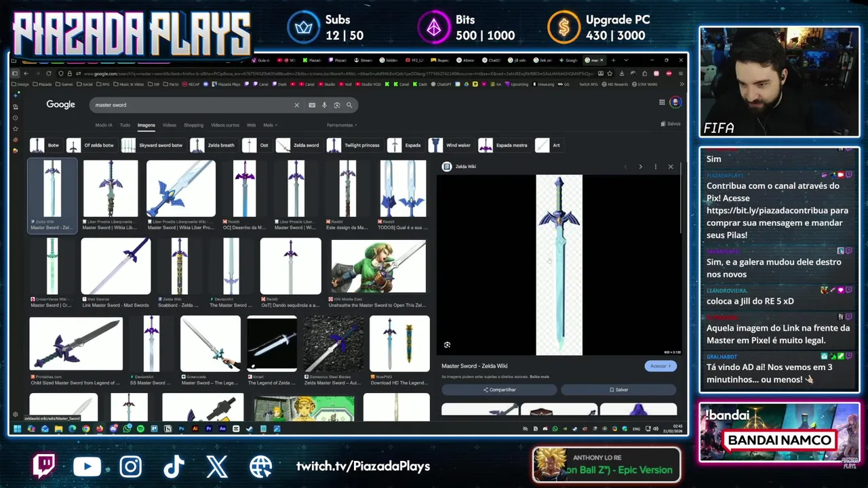Click the browser address bar URL
This screenshot has width=868, height=488.
click(x=339, y=73)
